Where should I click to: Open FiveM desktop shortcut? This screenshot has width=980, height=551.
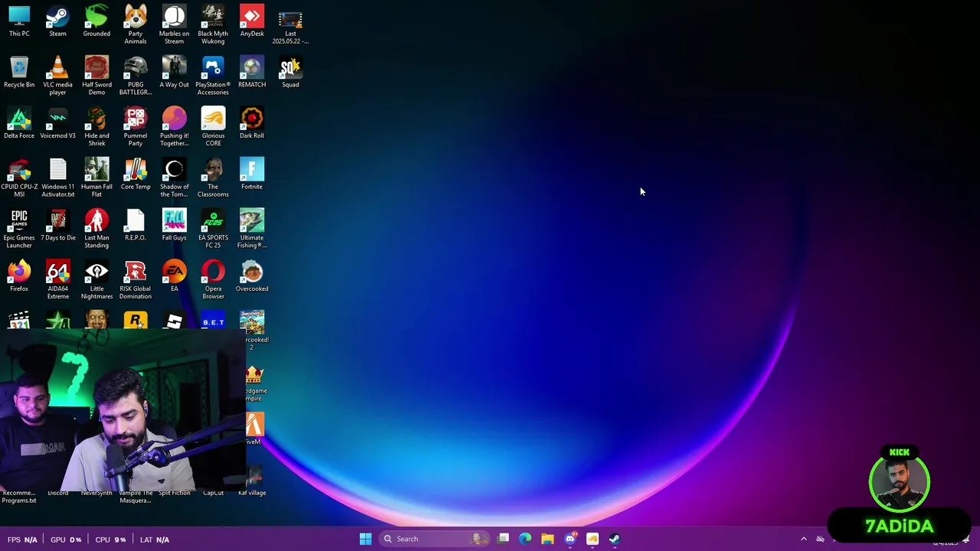(254, 429)
